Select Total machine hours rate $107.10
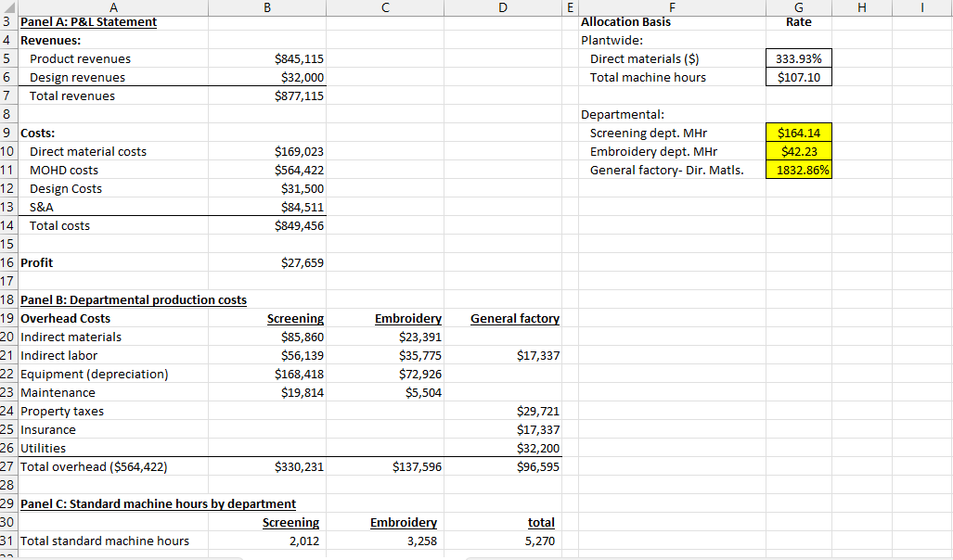The height and width of the screenshot is (560, 953). [x=799, y=78]
